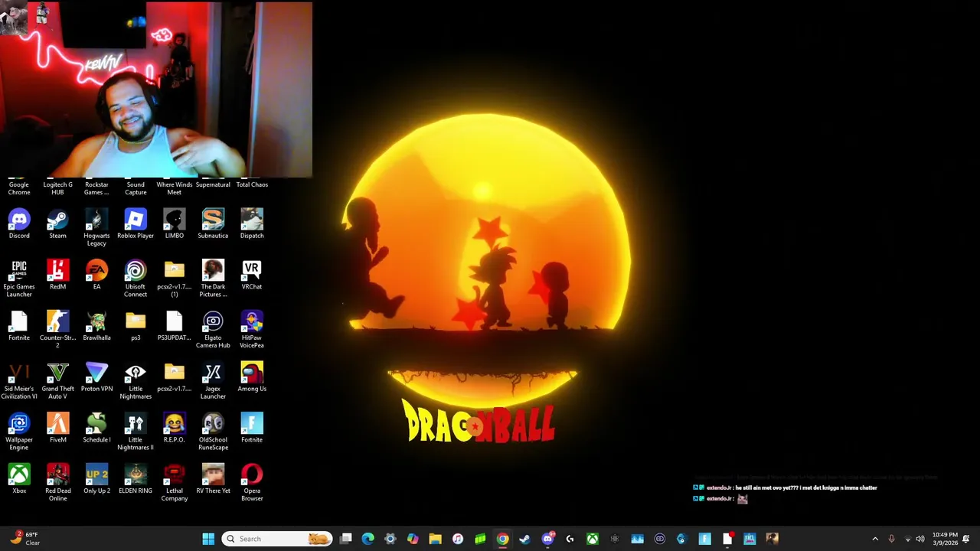Open the Xbox app on the taskbar
980x551 pixels.
click(x=593, y=539)
